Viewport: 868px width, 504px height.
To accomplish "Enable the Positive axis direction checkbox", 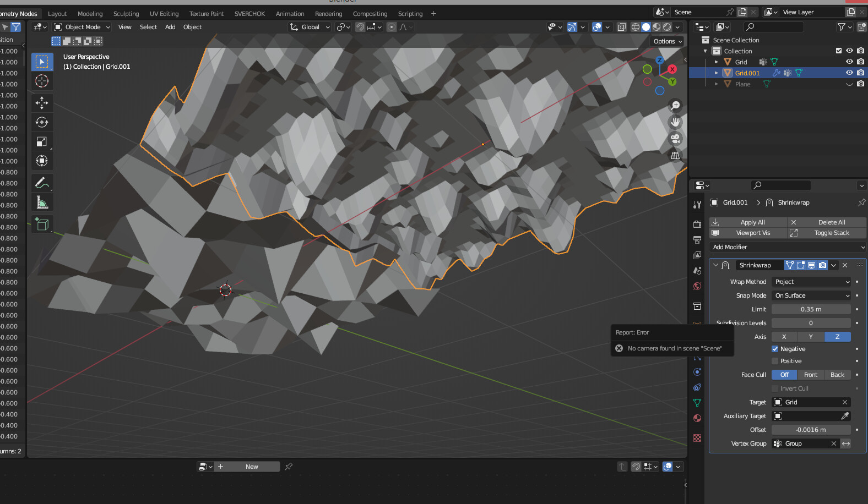I will [x=775, y=361].
